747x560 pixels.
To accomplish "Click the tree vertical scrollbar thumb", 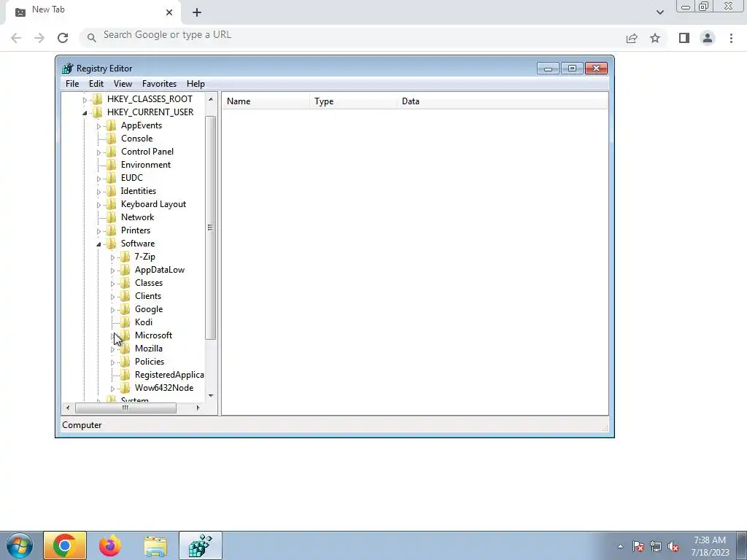I will click(211, 227).
